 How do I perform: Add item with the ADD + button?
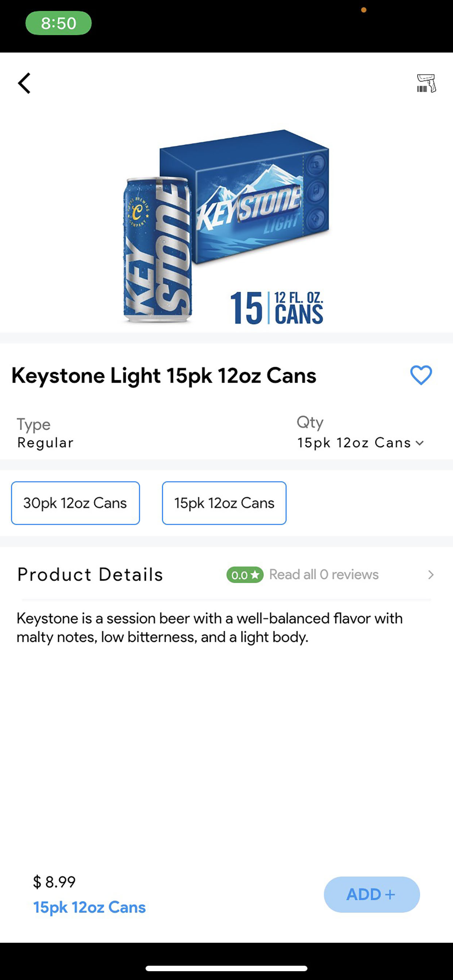[372, 894]
